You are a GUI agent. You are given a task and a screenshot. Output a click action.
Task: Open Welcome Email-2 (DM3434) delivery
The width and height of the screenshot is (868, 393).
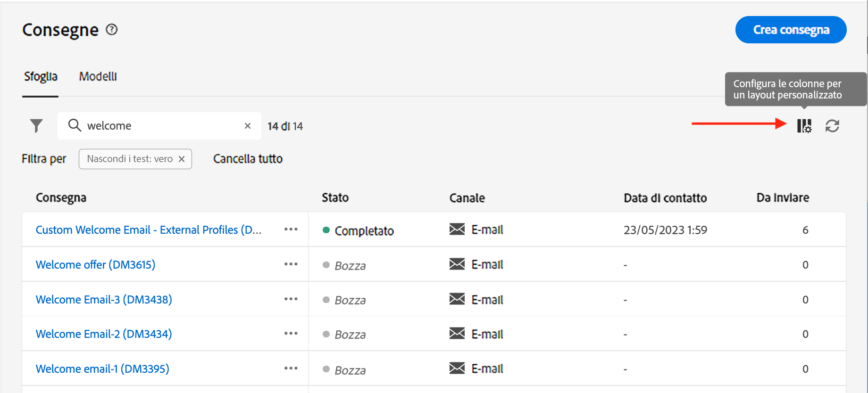pyautogui.click(x=104, y=334)
